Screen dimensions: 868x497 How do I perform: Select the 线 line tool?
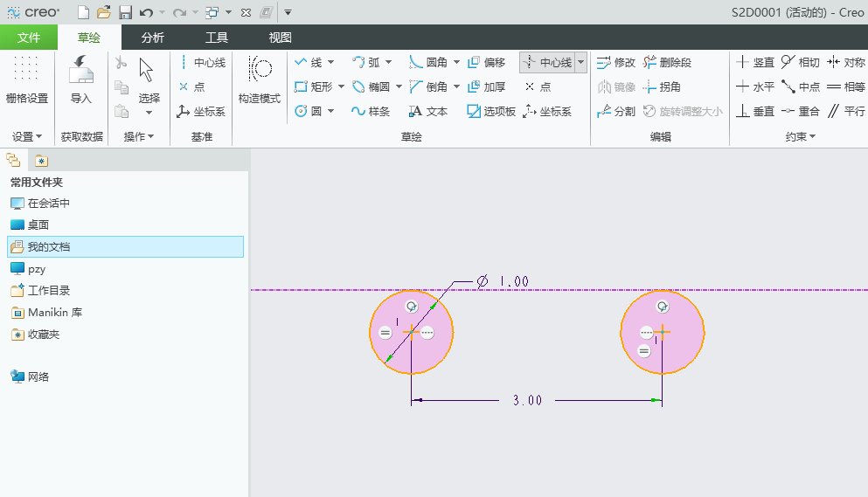[308, 63]
